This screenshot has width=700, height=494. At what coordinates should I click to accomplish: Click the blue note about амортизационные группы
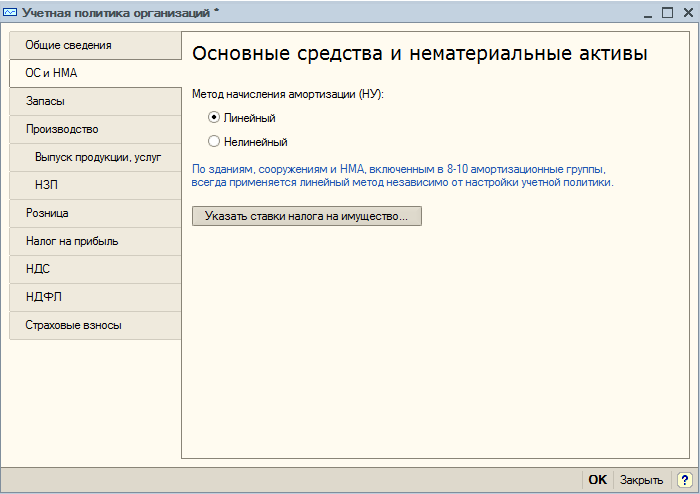[403, 176]
